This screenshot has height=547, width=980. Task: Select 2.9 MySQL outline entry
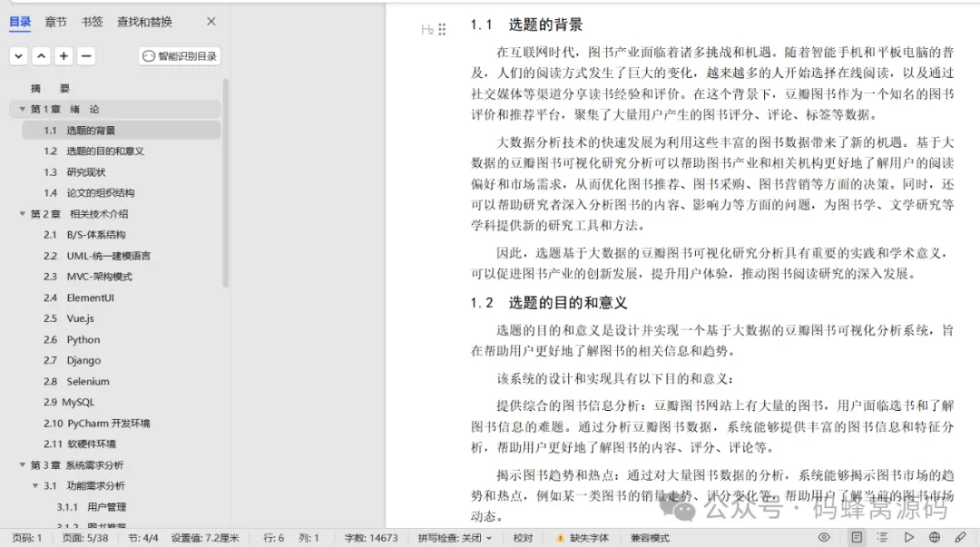pos(69,403)
